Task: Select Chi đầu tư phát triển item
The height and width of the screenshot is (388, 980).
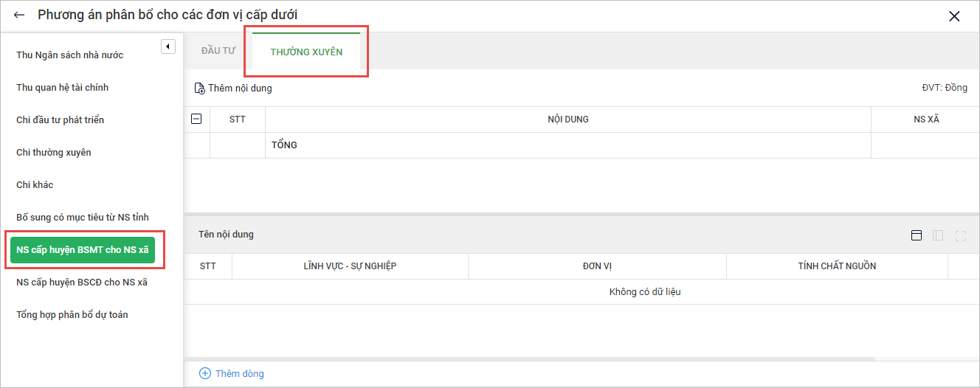Action: pyautogui.click(x=61, y=120)
